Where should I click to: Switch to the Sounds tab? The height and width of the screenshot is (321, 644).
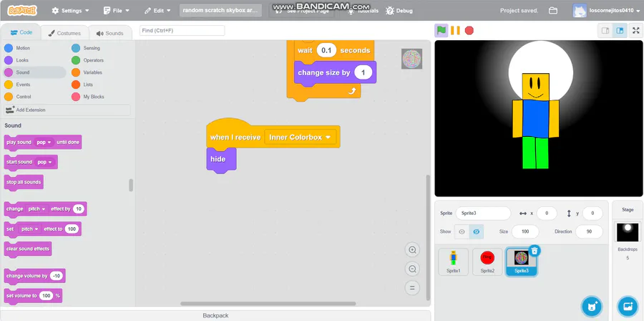[x=109, y=33]
